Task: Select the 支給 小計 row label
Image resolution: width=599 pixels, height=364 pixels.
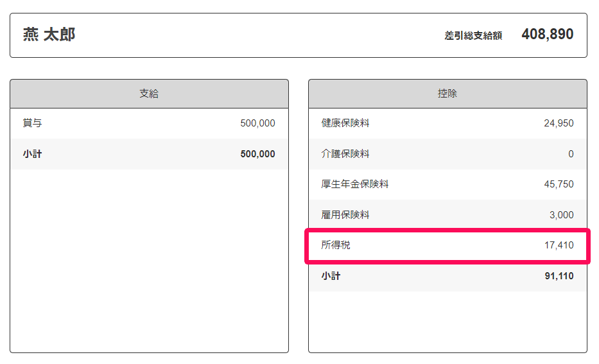Action: 33,154
